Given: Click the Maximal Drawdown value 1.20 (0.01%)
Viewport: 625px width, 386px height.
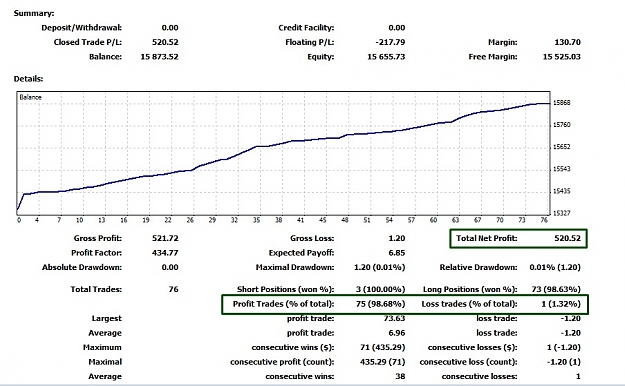Looking at the screenshot, I should pyautogui.click(x=379, y=267).
